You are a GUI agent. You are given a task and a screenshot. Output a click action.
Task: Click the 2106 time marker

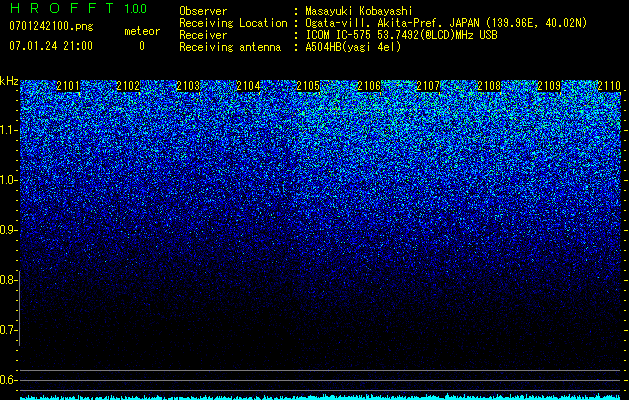(369, 86)
